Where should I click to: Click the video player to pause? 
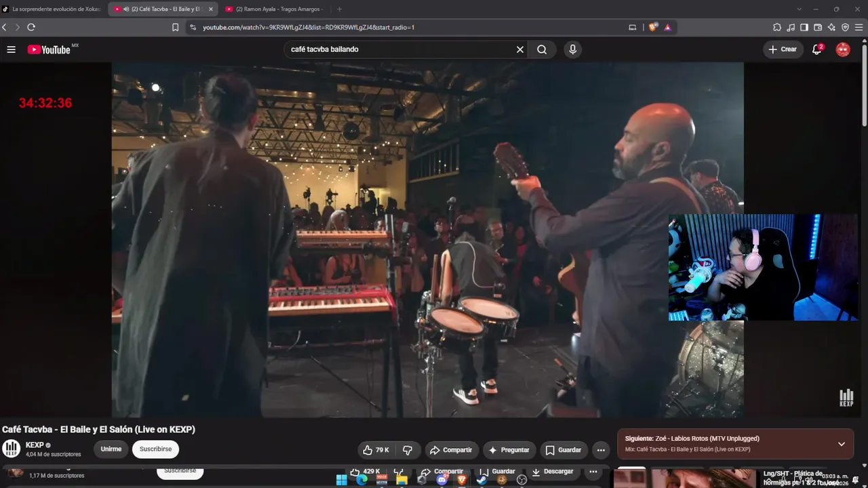point(427,240)
